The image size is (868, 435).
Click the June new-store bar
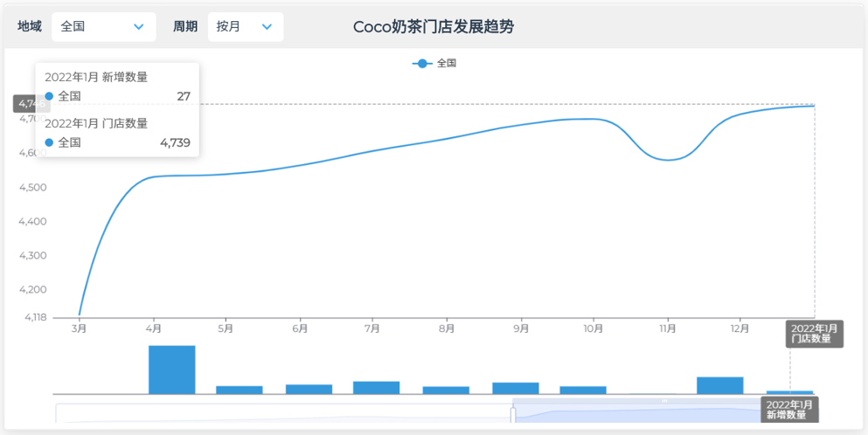tap(309, 389)
